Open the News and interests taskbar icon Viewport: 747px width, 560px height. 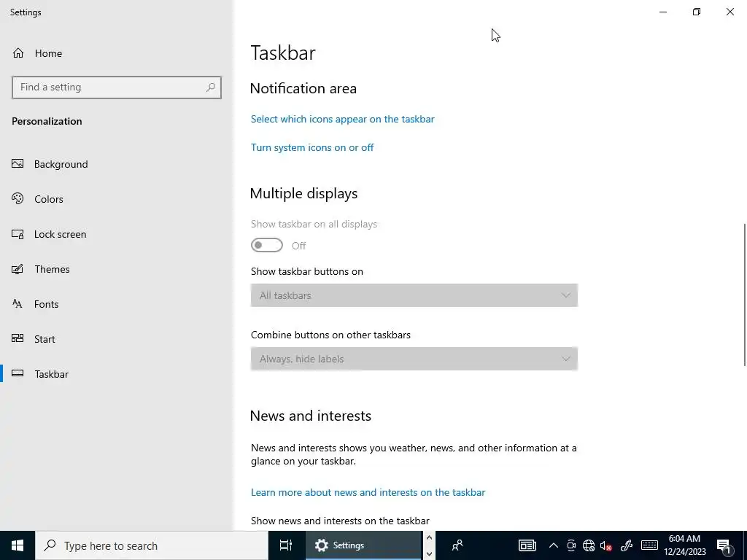pyautogui.click(x=527, y=545)
